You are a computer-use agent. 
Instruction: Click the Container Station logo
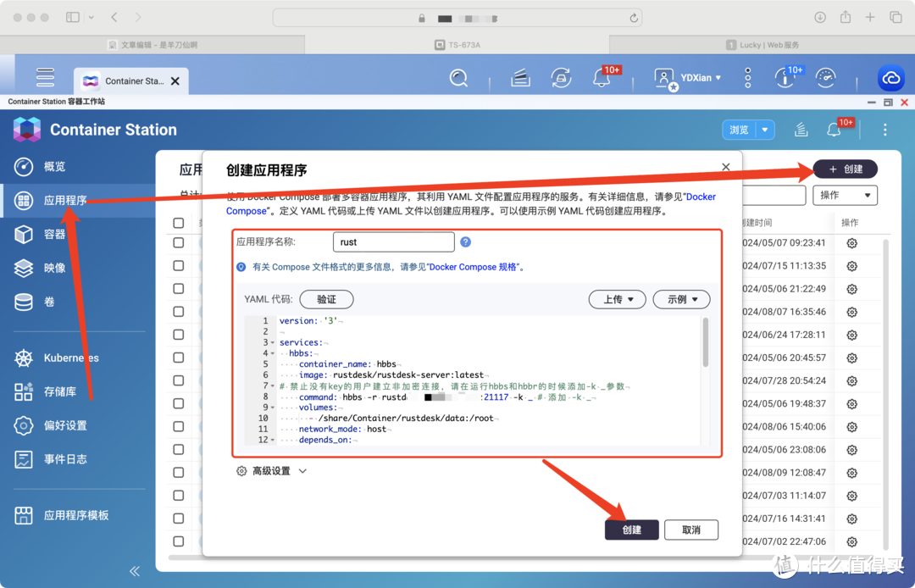coord(27,130)
